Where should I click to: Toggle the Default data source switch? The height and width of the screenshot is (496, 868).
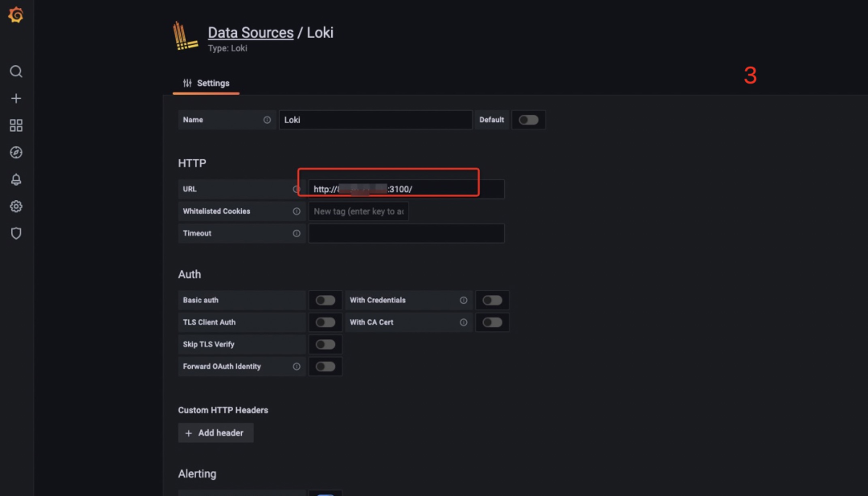(528, 120)
